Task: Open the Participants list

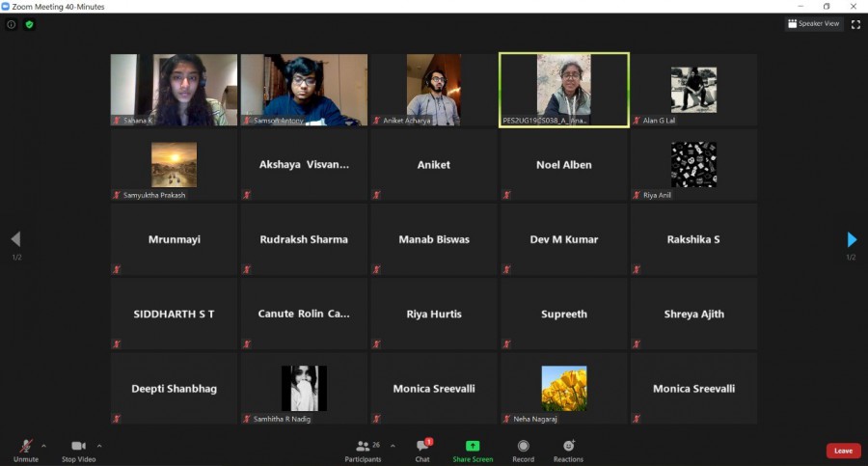Action: tap(363, 449)
